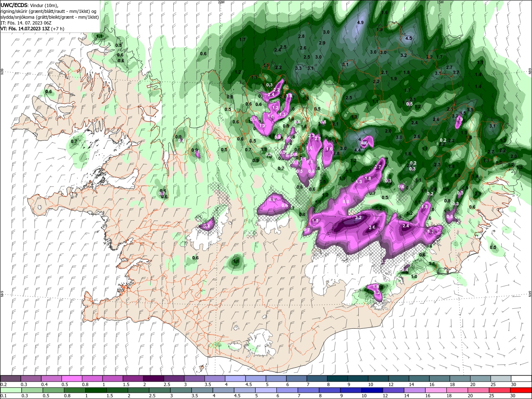Select the palest green 0.1 swatch in lower legend row
This screenshot has width=532, height=399.
pyautogui.click(x=11, y=390)
